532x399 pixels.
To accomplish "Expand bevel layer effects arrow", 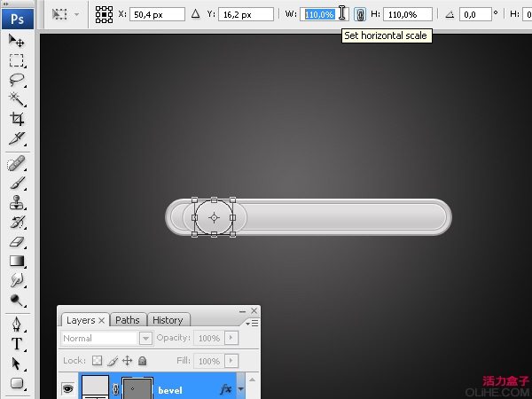I will pos(240,389).
